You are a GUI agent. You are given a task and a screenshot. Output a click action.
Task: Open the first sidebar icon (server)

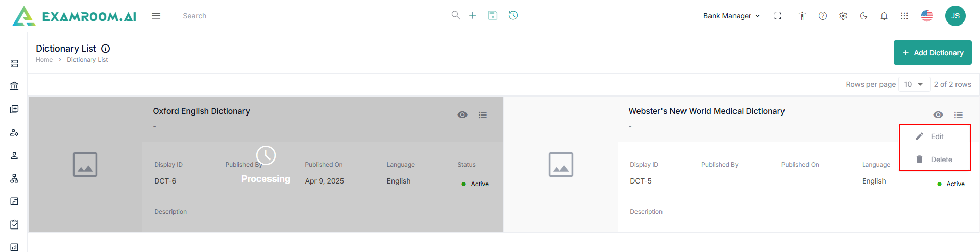(x=14, y=63)
